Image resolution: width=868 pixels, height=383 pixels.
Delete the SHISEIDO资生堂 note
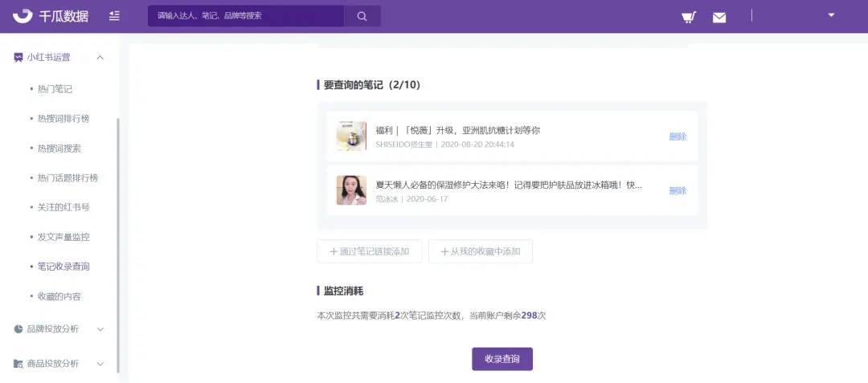[x=678, y=136]
